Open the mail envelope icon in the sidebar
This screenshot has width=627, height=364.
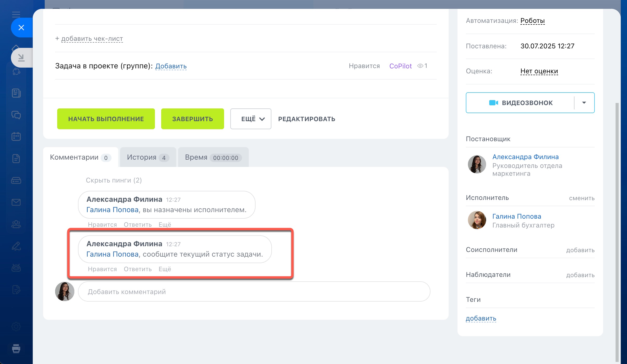pyautogui.click(x=16, y=202)
